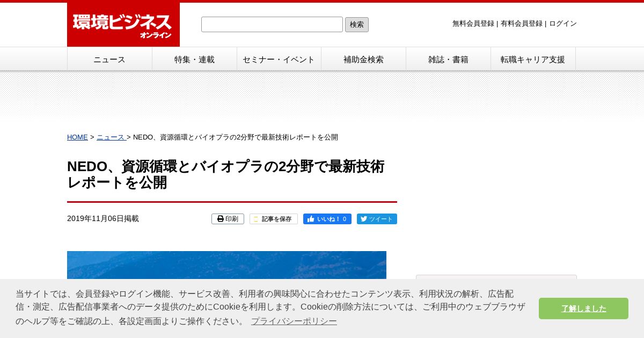644x338 pixels.
Task: Click 記事を保存 save article button
Action: pos(274,219)
